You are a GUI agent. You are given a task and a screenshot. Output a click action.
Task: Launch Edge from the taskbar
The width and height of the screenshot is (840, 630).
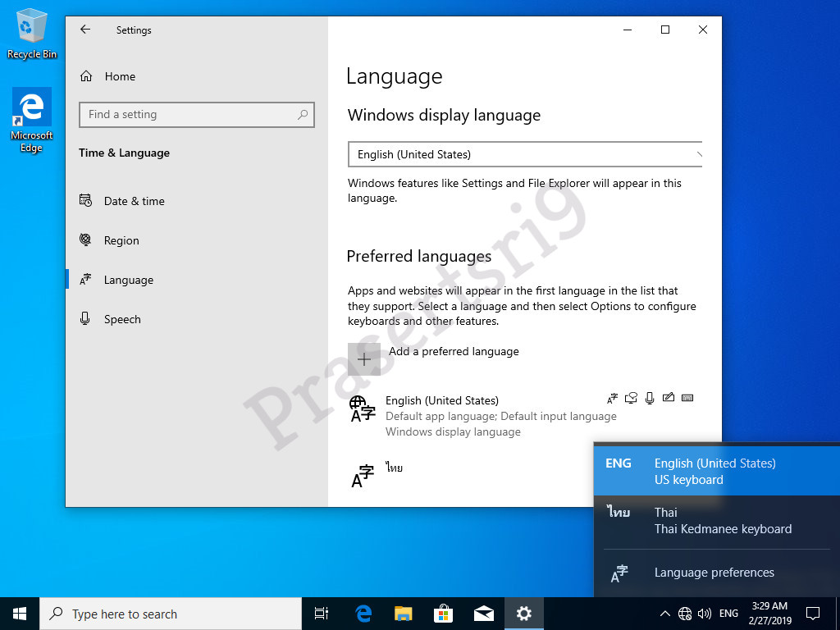[x=363, y=614]
